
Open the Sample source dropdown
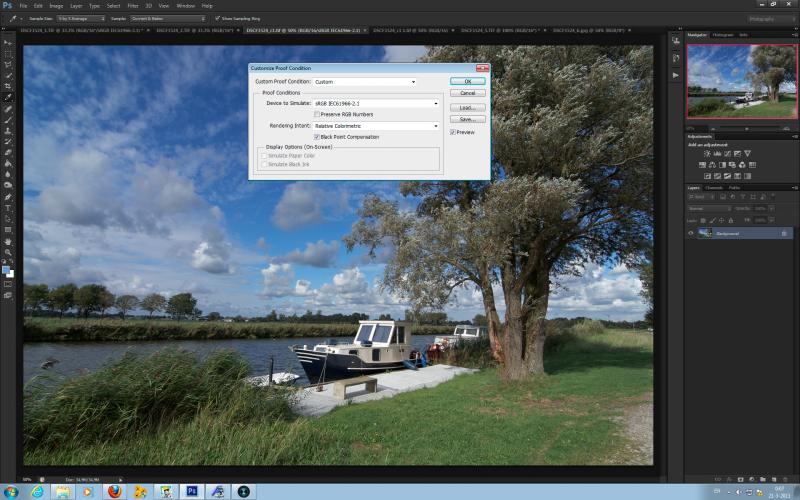[x=168, y=18]
